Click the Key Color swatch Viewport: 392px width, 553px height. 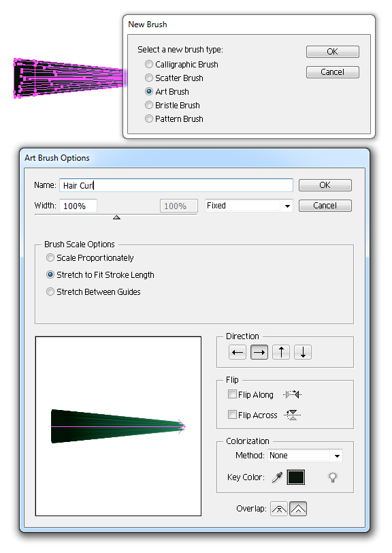[x=296, y=477]
